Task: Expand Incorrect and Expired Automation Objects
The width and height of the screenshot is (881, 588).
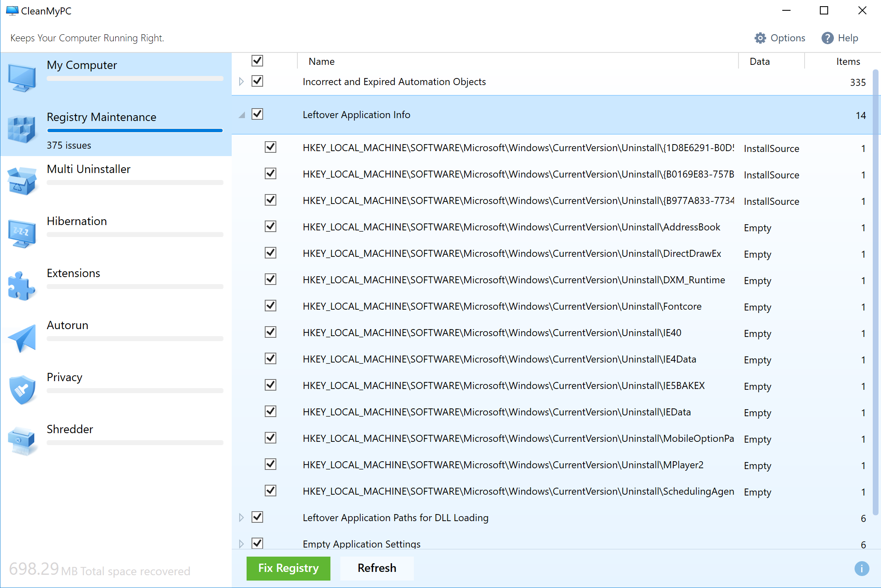Action: point(242,81)
